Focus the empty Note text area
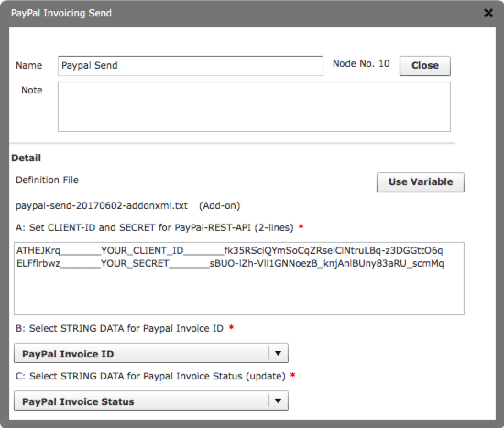This screenshot has height=428, width=504. tap(254, 106)
